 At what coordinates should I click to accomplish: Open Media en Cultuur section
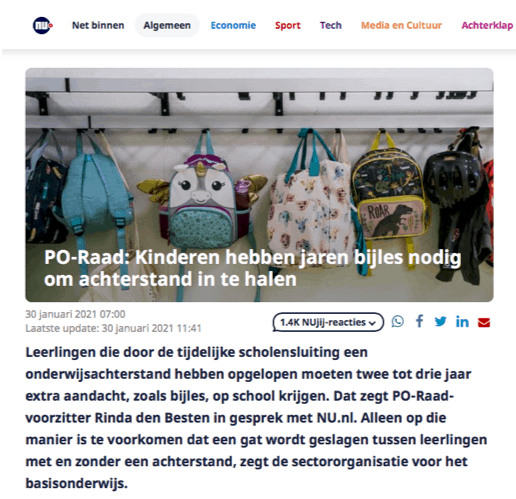point(401,25)
